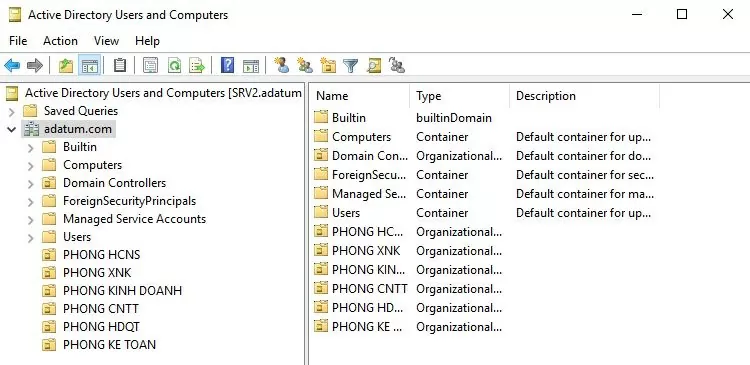Click builtinDomain type cell
Image resolution: width=750 pixels, height=365 pixels.
pyautogui.click(x=454, y=118)
